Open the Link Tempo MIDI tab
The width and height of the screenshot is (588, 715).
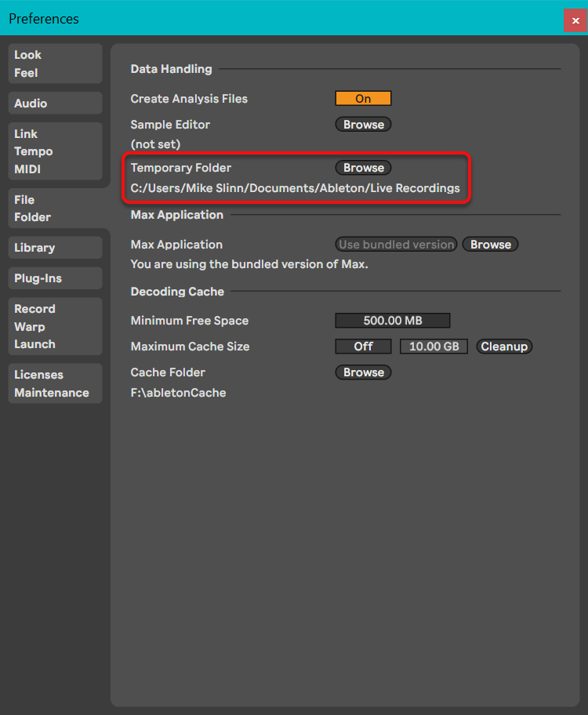pyautogui.click(x=55, y=151)
